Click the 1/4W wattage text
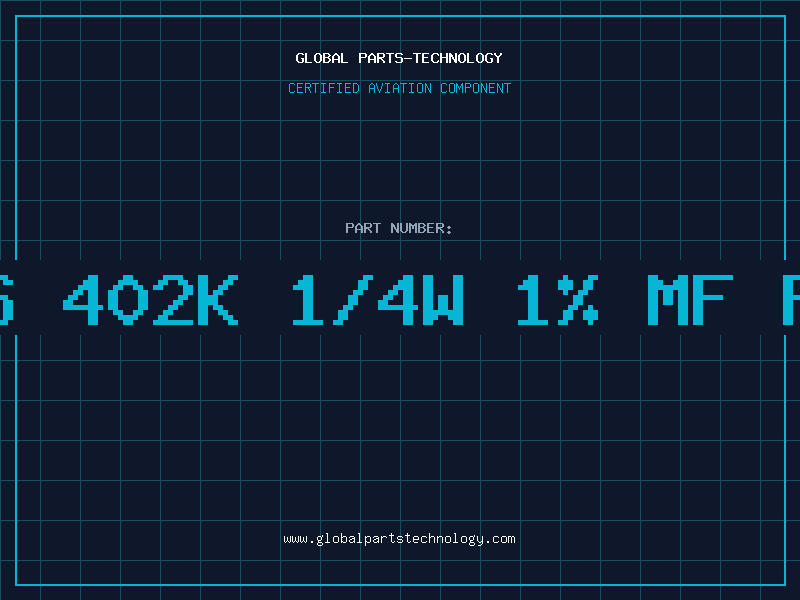This screenshot has width=800, height=600. 378,299
